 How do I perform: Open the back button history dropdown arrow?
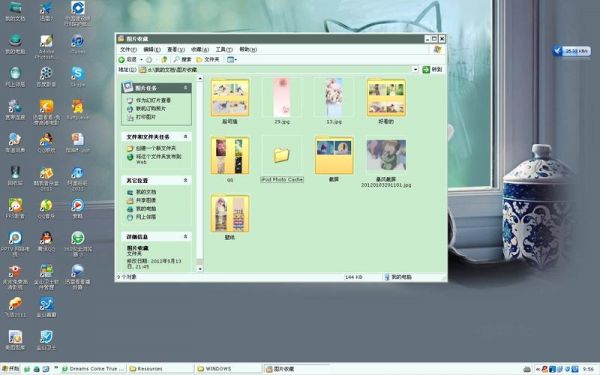click(141, 60)
